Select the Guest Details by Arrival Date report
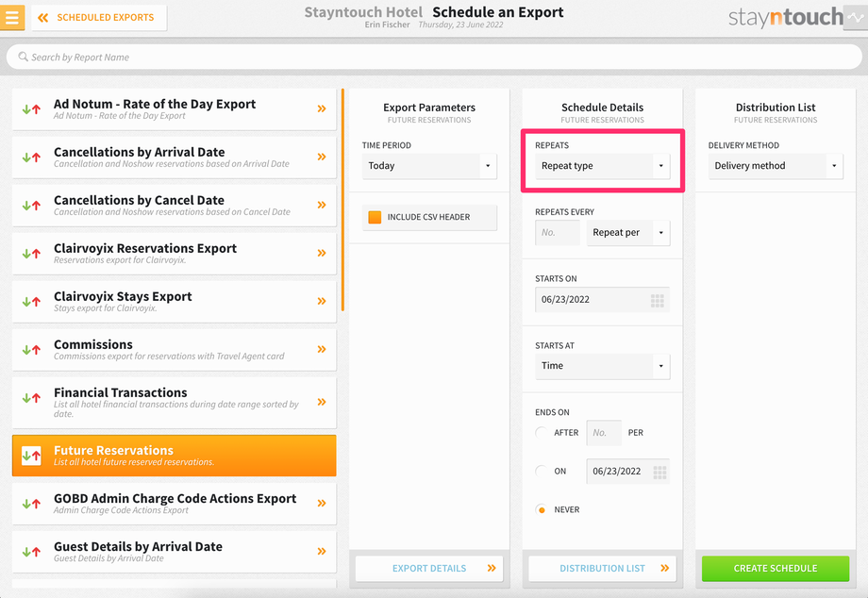Screen dimensions: 868x598 click(x=175, y=552)
